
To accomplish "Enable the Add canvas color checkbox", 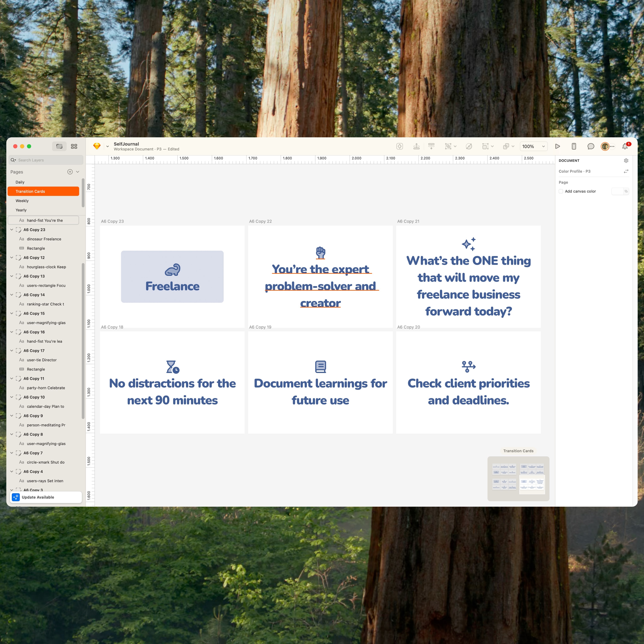I will tap(561, 191).
